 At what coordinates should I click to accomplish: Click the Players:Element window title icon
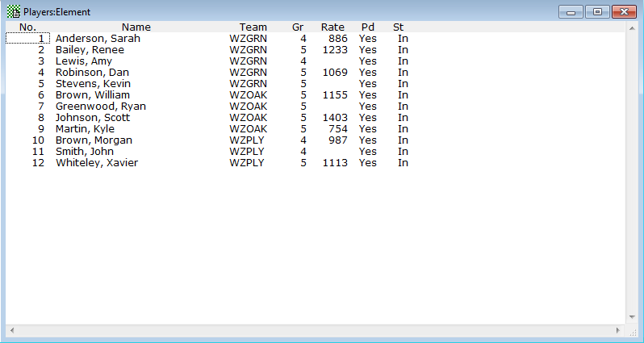click(14, 12)
